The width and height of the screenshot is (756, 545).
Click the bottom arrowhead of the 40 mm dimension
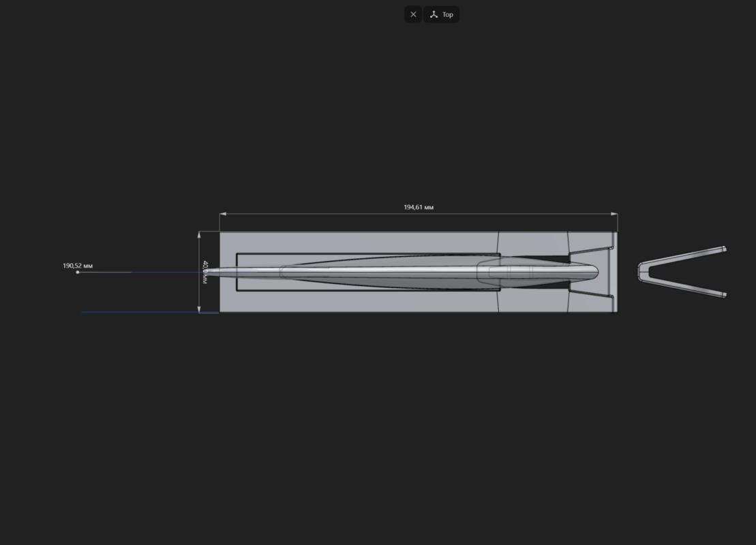(x=199, y=309)
